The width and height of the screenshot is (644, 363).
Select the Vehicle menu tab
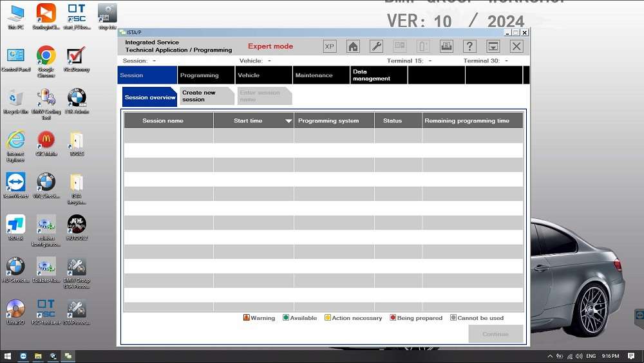[x=263, y=75]
